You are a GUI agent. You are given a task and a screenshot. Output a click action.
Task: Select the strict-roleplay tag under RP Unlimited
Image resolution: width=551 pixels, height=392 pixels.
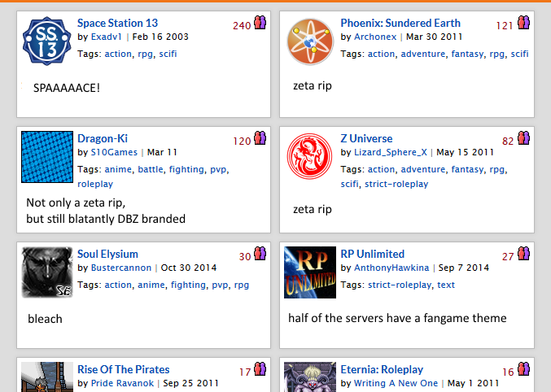click(400, 285)
